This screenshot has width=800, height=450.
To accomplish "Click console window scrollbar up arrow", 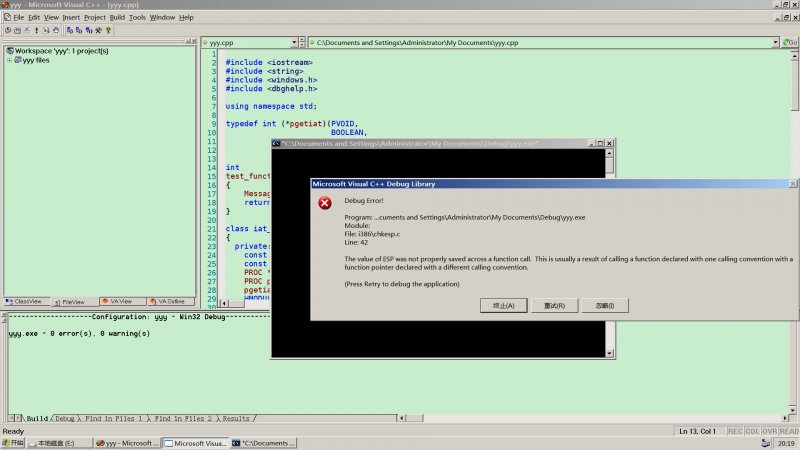I will point(609,153).
